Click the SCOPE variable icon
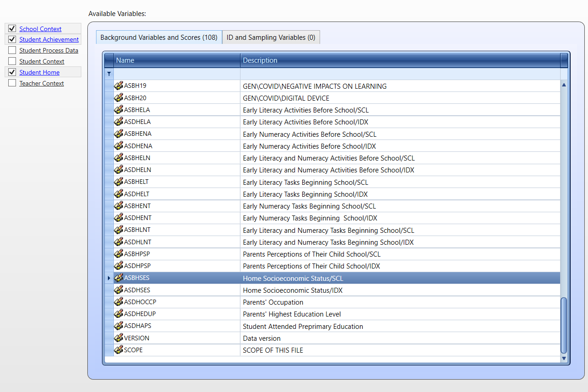The image size is (588, 392). [x=118, y=350]
